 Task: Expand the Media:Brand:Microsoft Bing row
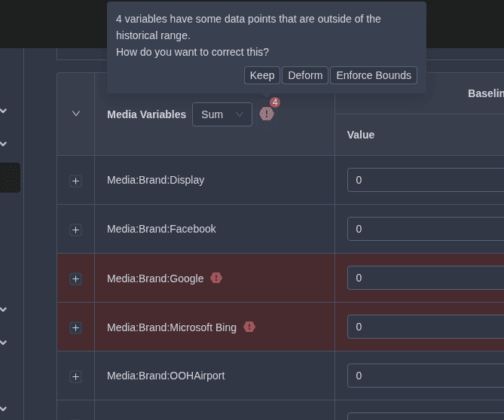(x=75, y=327)
